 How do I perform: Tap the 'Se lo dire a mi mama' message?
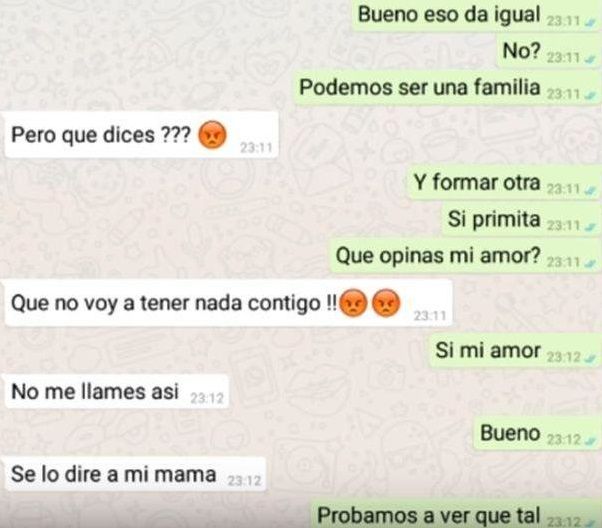coord(135,475)
